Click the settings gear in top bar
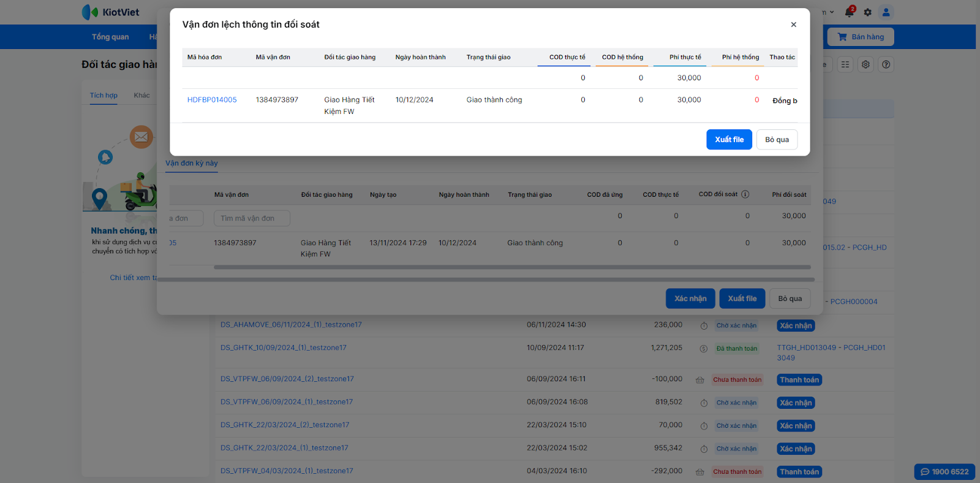The image size is (980, 483). 867,12
